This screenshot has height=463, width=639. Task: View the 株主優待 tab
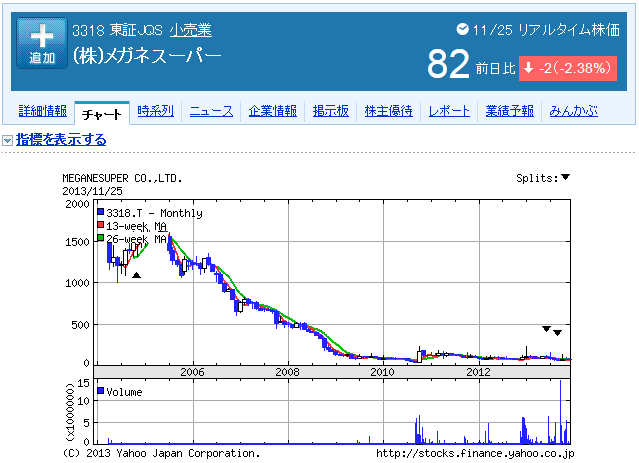click(x=388, y=111)
